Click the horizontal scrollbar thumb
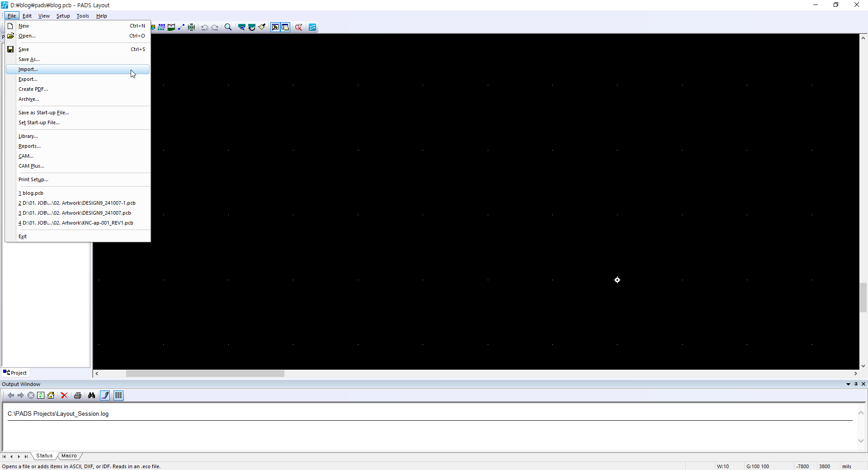868x470 pixels. 205,374
